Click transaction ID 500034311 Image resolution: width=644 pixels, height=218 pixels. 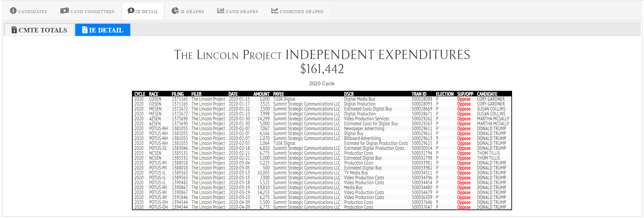tap(422, 173)
